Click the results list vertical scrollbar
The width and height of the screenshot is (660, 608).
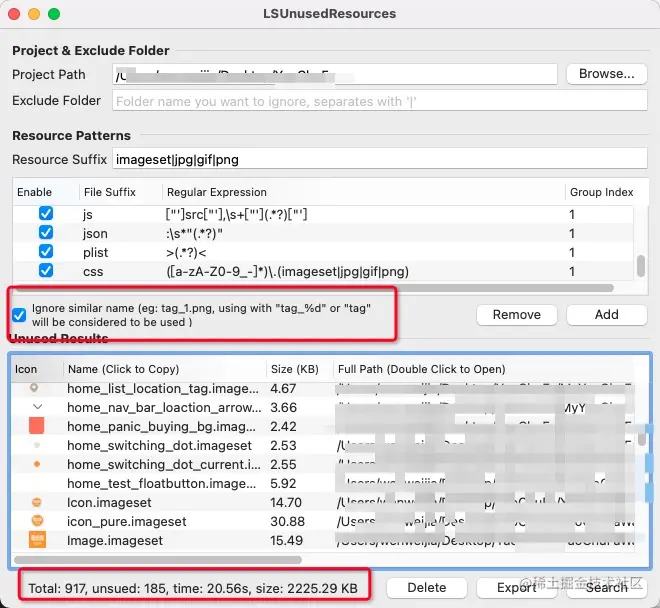point(641,438)
